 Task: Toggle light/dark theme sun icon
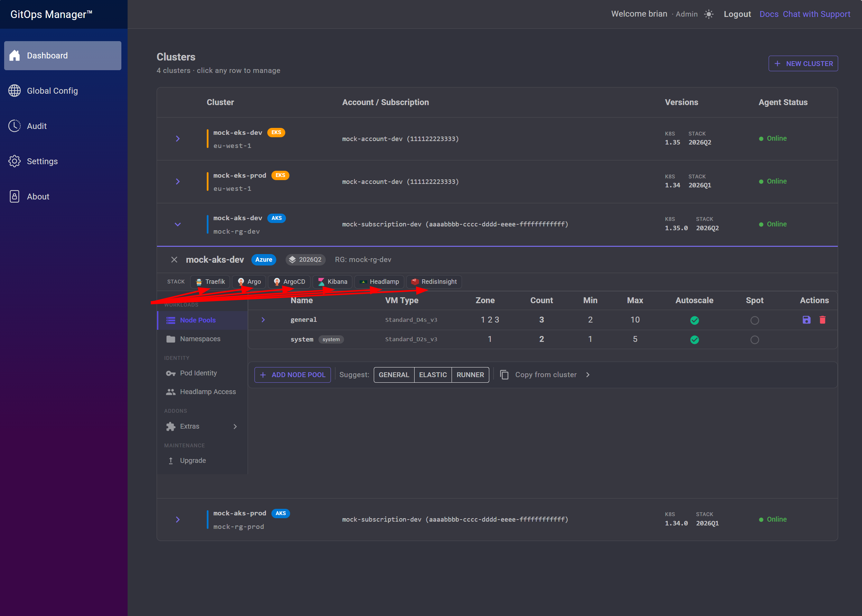coord(709,14)
